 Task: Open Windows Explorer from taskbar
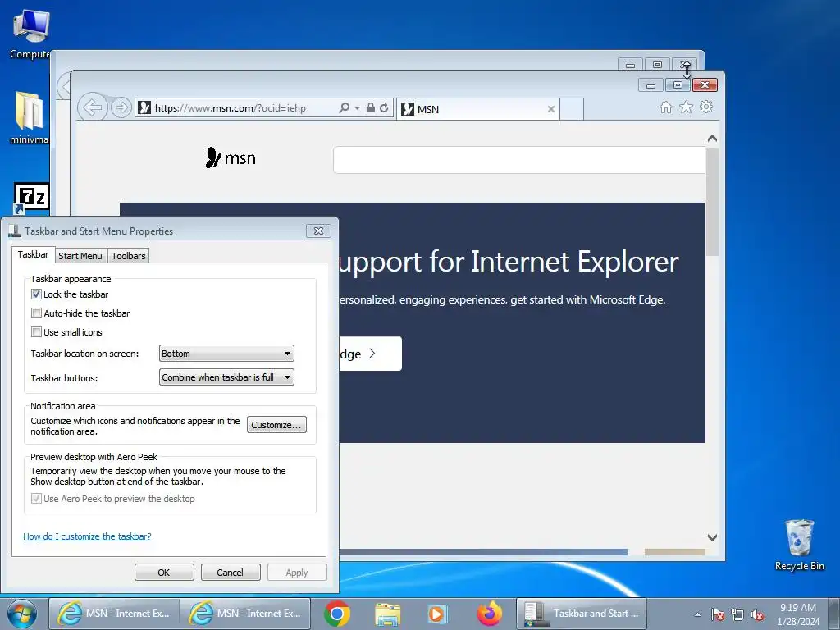(x=387, y=614)
